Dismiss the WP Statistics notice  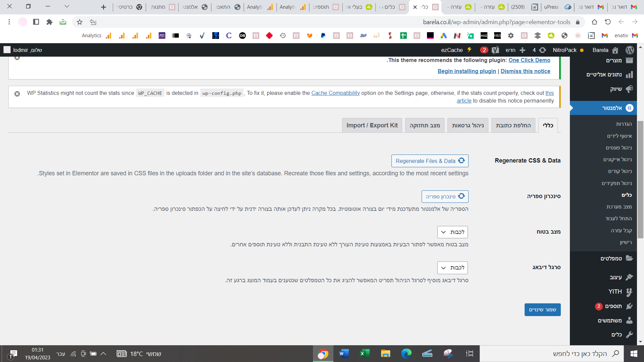coord(17,94)
